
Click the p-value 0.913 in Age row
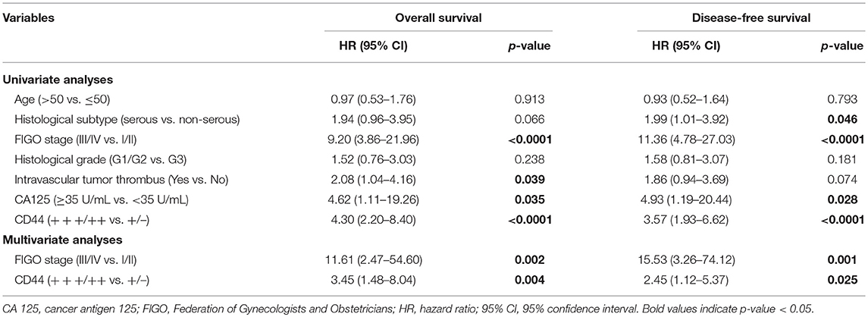[x=535, y=98]
